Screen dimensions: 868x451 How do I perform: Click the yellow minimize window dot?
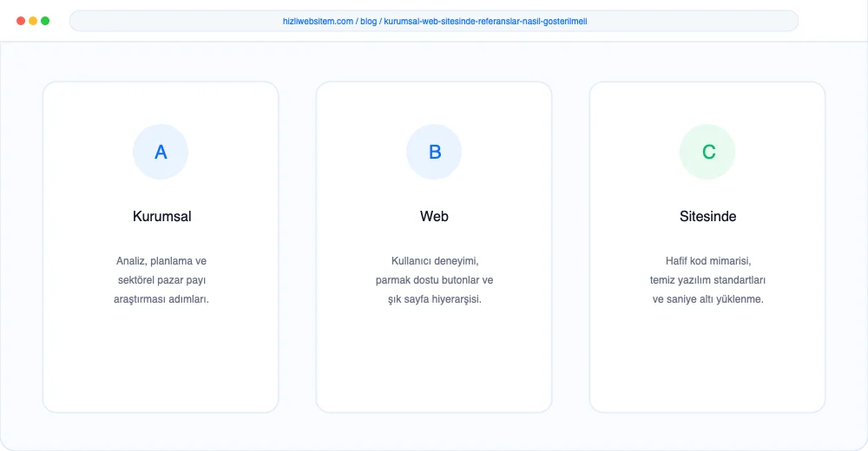click(x=33, y=21)
